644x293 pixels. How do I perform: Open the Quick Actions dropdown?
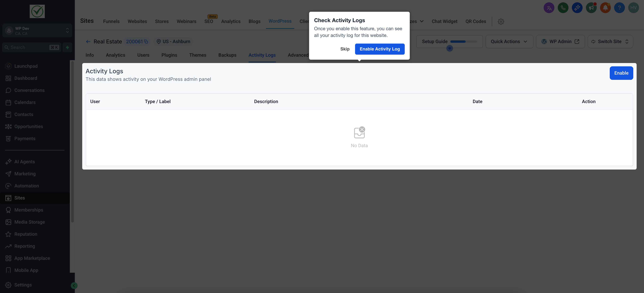click(x=509, y=42)
